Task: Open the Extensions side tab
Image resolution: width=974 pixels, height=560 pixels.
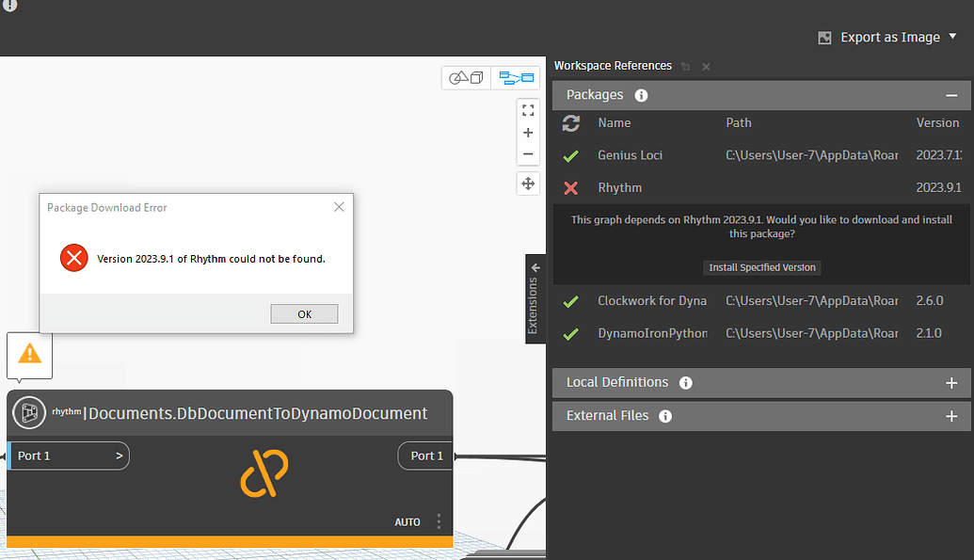Action: tap(535, 297)
